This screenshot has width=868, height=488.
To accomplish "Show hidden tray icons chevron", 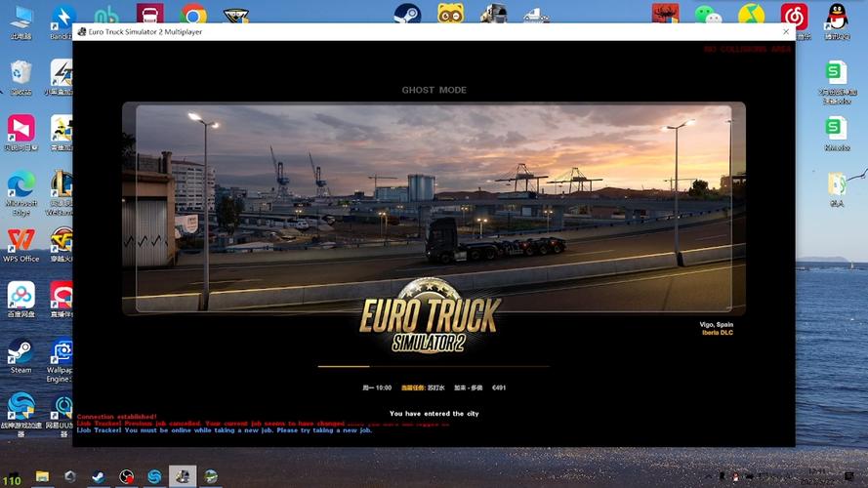I will click(x=709, y=476).
